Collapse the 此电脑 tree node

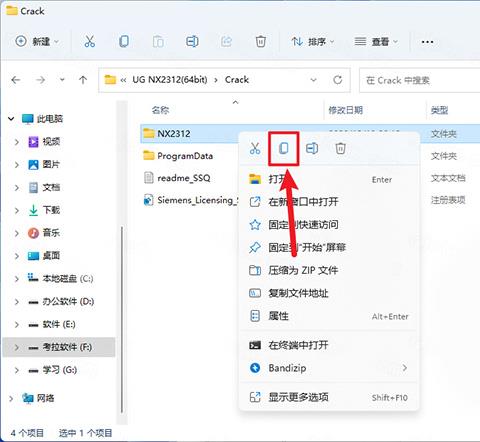[11, 118]
